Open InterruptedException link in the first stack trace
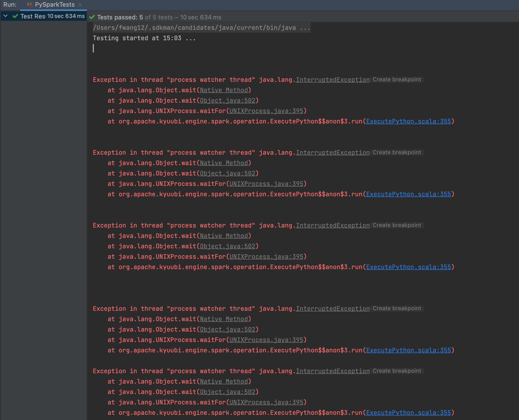The width and height of the screenshot is (519, 420). (x=332, y=80)
